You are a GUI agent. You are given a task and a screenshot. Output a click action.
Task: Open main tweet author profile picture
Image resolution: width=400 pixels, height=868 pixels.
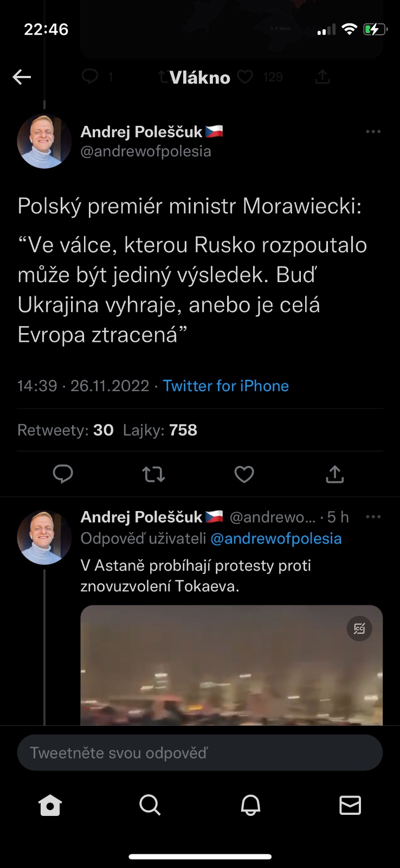click(x=44, y=141)
